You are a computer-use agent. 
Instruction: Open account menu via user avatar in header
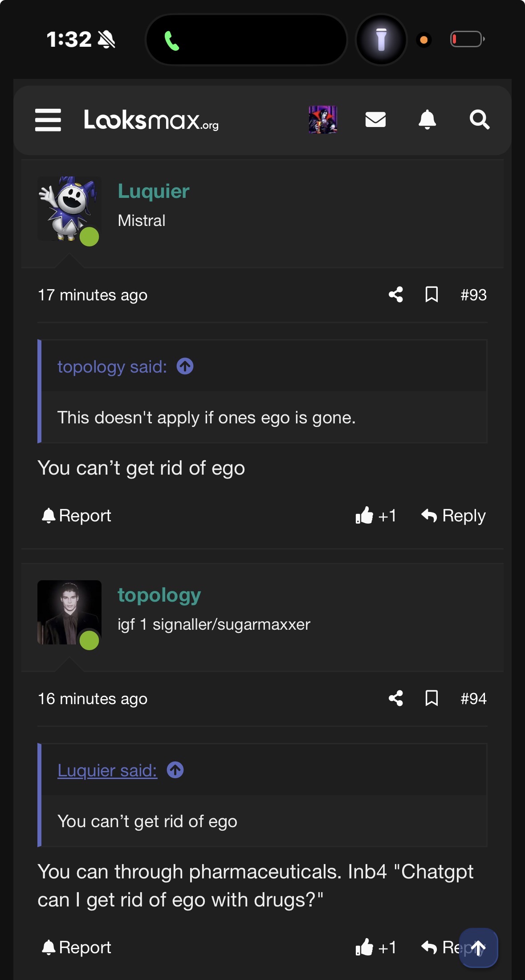click(x=323, y=119)
